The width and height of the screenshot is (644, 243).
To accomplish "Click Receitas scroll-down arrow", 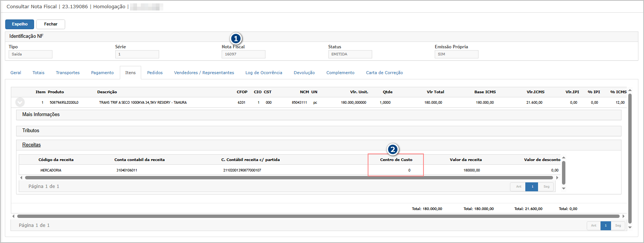I will 563,188.
